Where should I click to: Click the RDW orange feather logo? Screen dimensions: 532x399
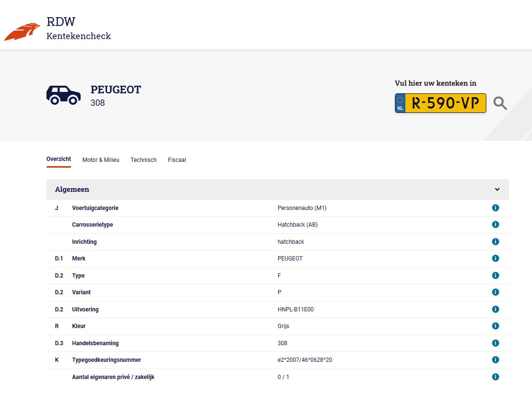pyautogui.click(x=22, y=31)
